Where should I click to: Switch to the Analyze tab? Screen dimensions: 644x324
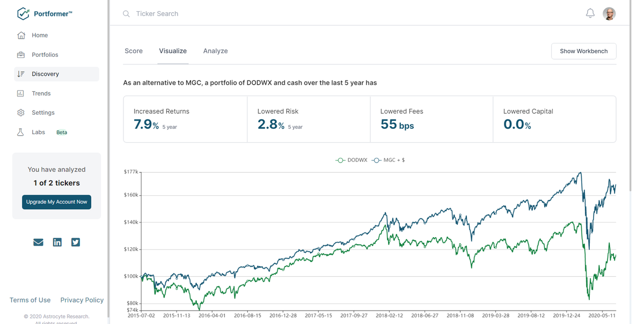tap(215, 51)
